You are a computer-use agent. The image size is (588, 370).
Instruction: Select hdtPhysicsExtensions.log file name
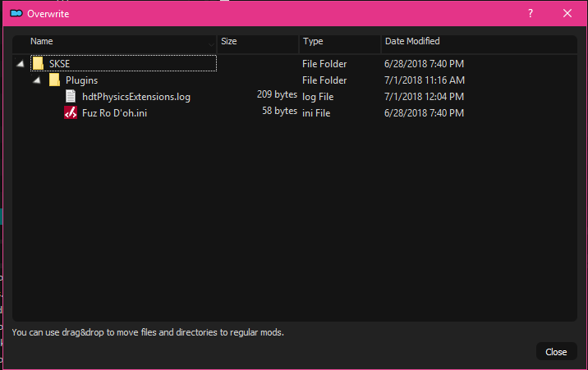point(136,97)
